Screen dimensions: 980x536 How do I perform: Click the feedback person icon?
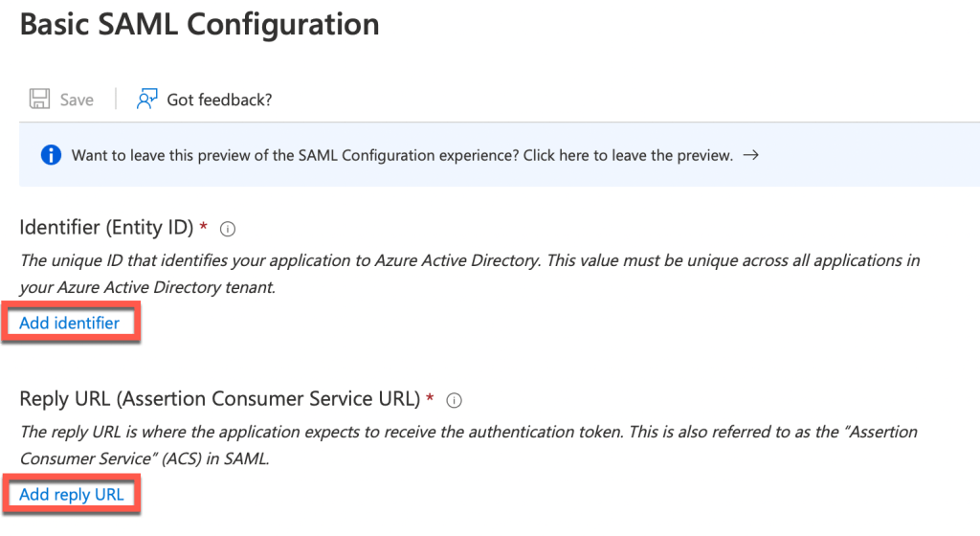tap(146, 100)
